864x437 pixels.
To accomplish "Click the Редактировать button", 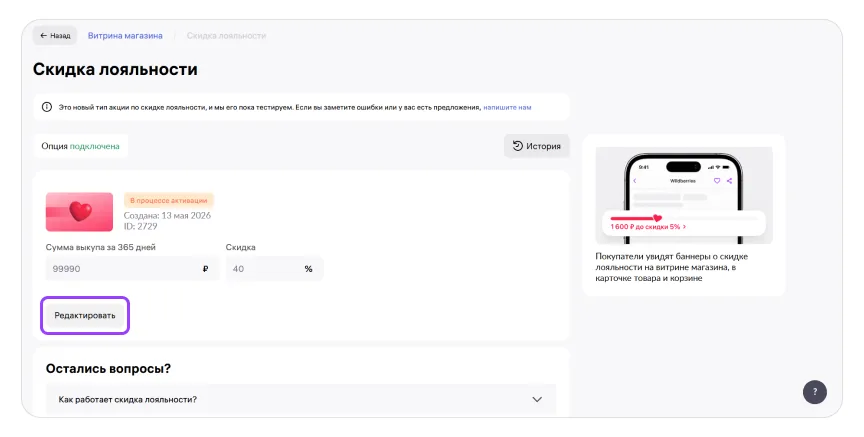I will pos(85,316).
